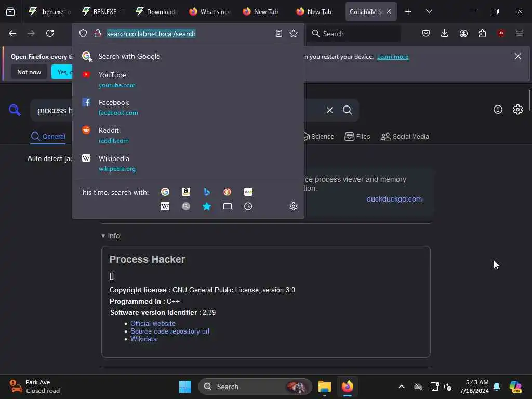Screen dimensions: 532x399
Task: Switch to the Download tab
Action: pyautogui.click(x=156, y=11)
